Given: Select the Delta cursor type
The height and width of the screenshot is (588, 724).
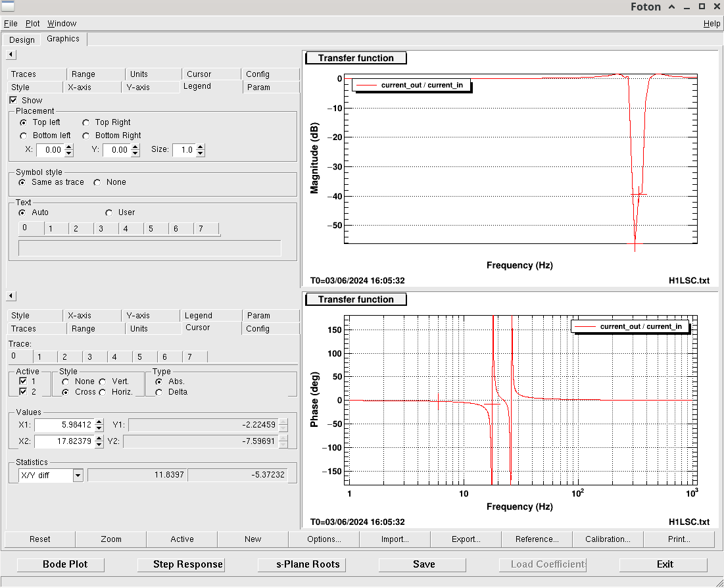Looking at the screenshot, I should [159, 392].
